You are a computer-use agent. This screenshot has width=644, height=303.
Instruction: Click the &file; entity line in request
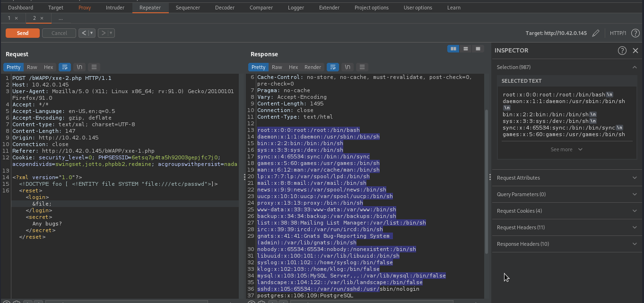(42, 204)
